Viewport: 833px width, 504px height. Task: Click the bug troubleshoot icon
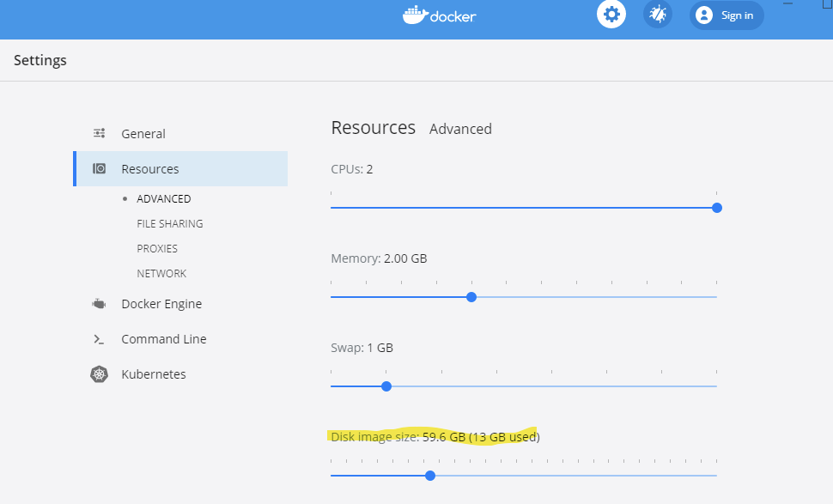coord(658,14)
